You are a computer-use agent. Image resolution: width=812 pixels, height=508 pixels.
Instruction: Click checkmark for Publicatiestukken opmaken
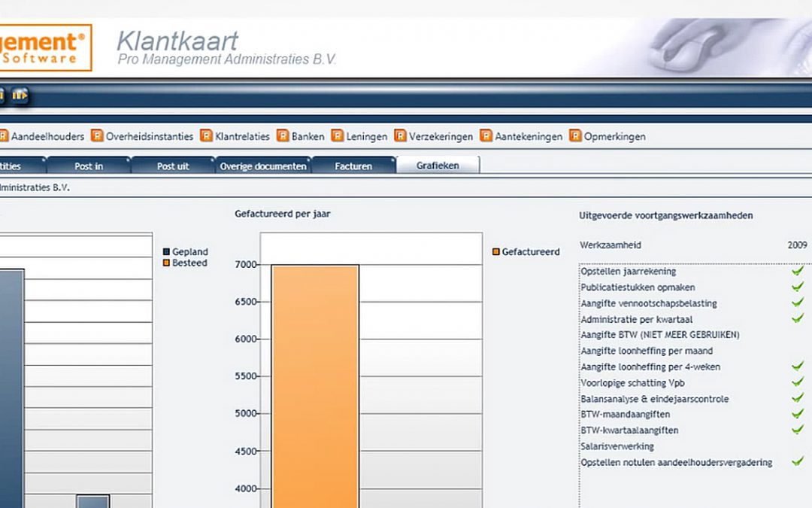click(x=798, y=286)
